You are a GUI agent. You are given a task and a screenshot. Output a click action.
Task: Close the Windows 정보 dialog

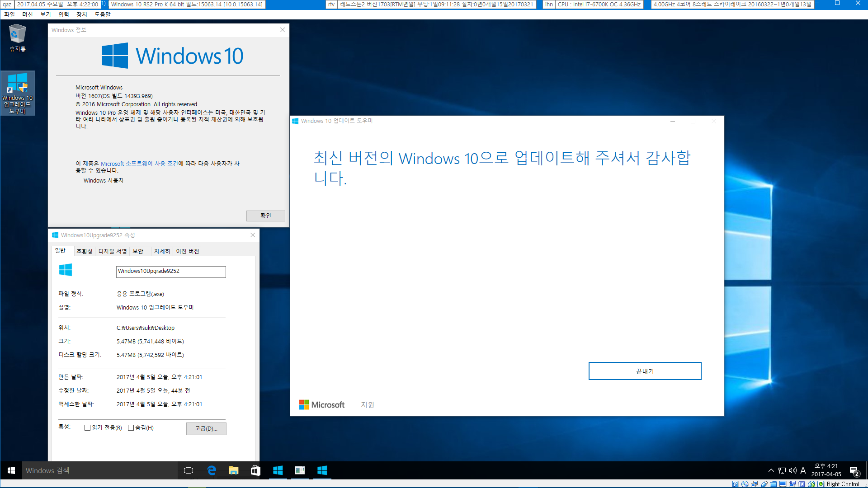tap(283, 30)
